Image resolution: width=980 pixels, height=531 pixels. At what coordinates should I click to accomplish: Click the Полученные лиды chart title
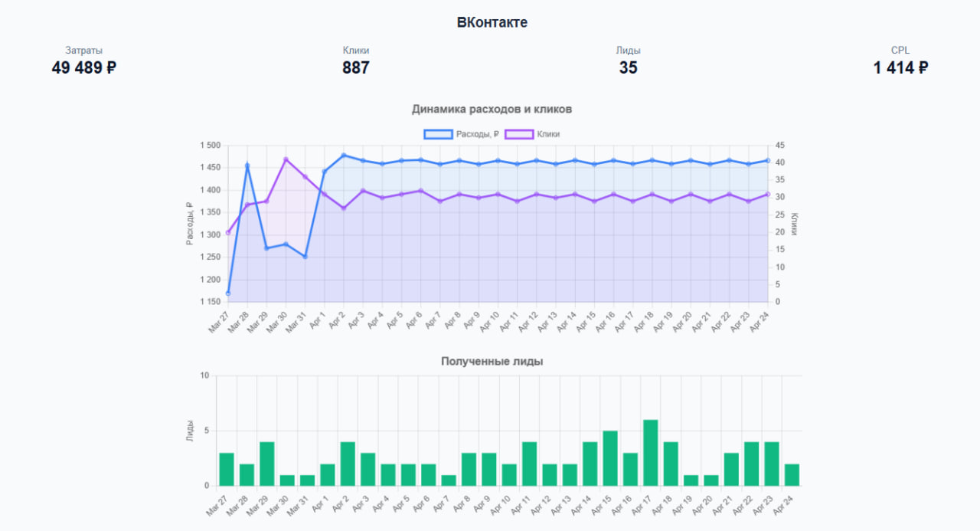pos(492,361)
